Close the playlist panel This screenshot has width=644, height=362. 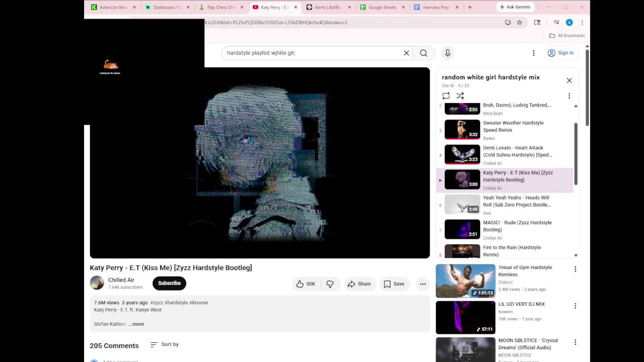(x=569, y=80)
